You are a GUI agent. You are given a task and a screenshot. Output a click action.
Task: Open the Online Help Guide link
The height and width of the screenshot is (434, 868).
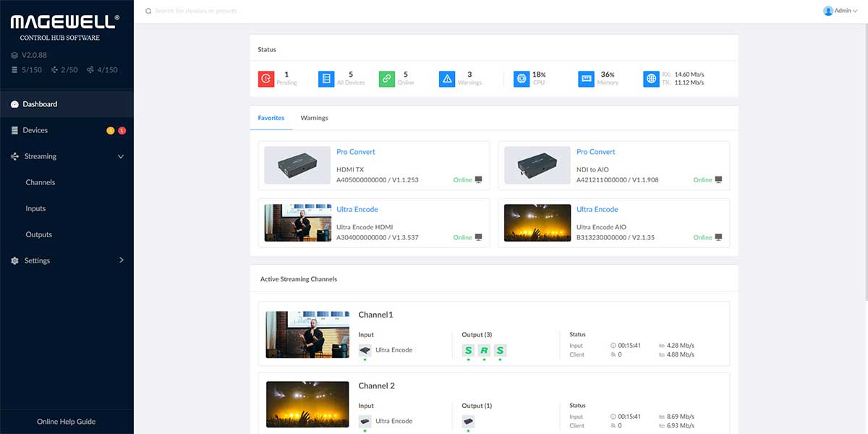pos(67,422)
